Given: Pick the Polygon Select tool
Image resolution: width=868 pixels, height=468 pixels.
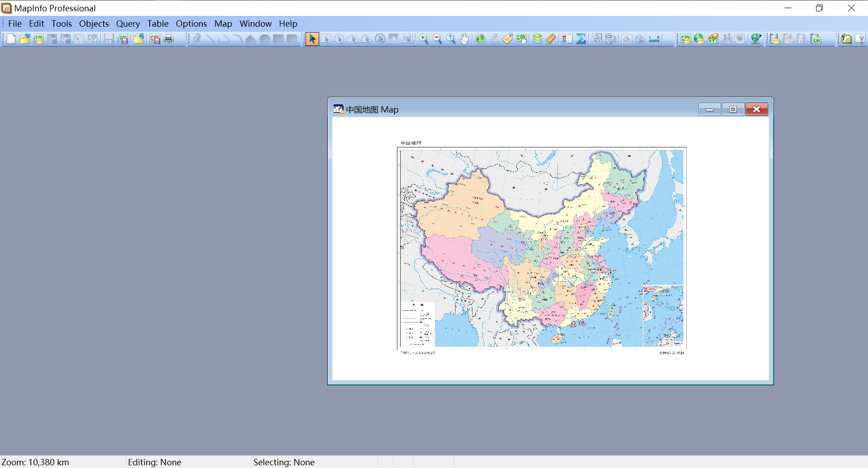Looking at the screenshot, I should pyautogui.click(x=353, y=39).
